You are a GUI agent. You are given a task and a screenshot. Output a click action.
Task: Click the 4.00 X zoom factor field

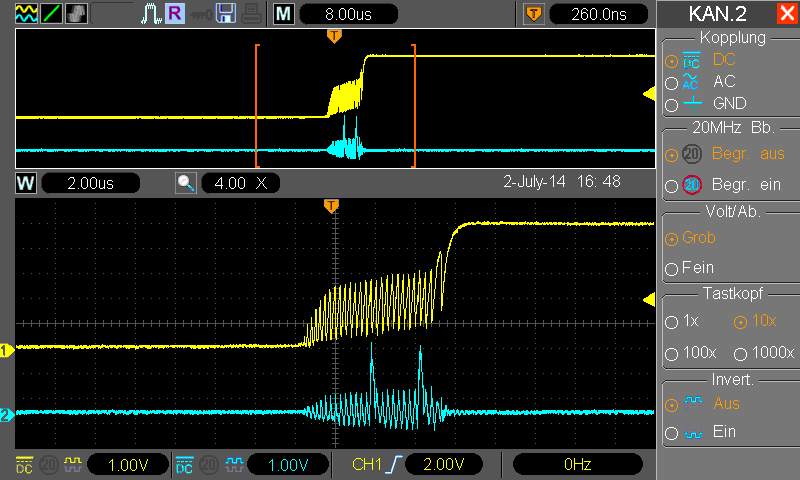click(241, 183)
